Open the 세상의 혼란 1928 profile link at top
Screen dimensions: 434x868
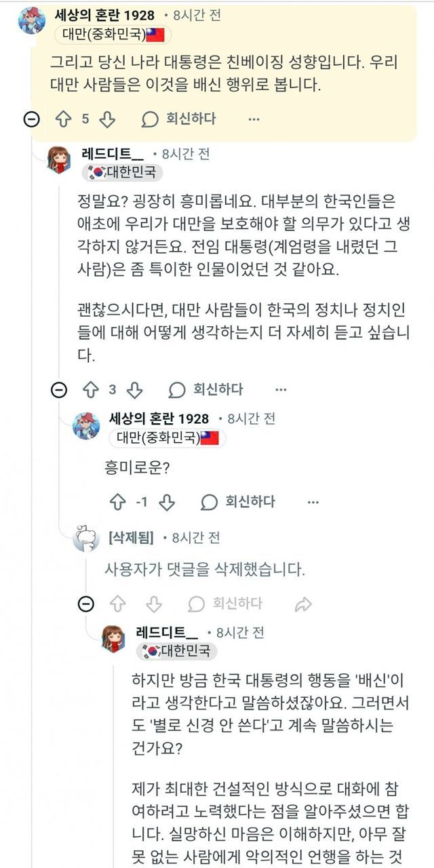point(104,15)
